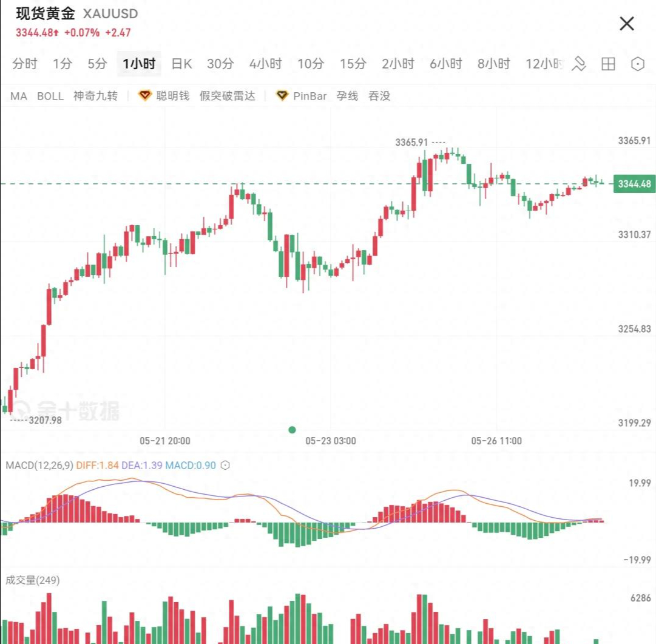Screen dimensions: 656x644
Task: Select the 4小时 timeframe tab
Action: [265, 64]
